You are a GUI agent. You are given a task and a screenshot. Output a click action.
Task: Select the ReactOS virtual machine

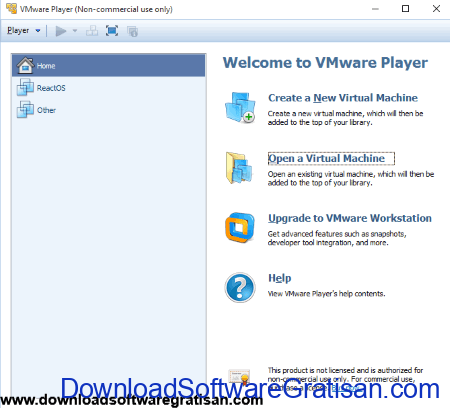(x=109, y=88)
